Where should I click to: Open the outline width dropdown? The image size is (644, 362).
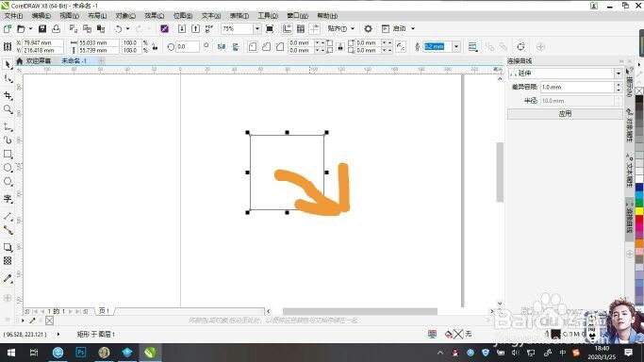point(456,47)
